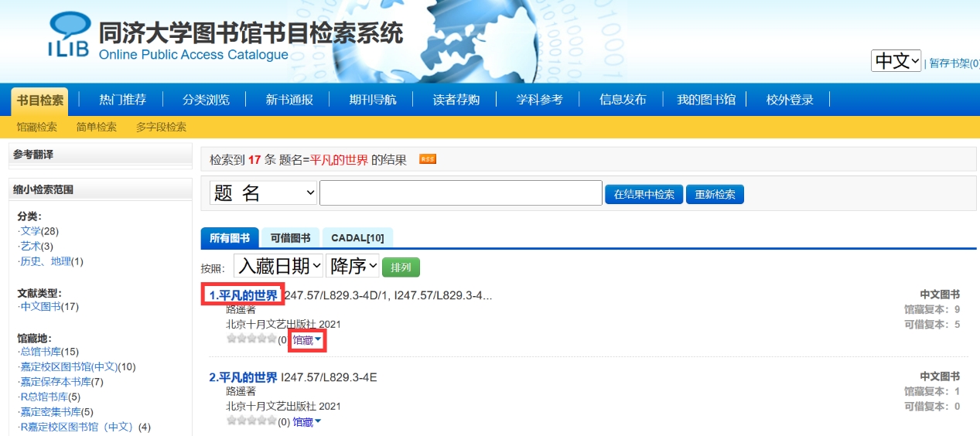Open the 降序 sort order dropdown
980x436 pixels.
[x=353, y=266]
